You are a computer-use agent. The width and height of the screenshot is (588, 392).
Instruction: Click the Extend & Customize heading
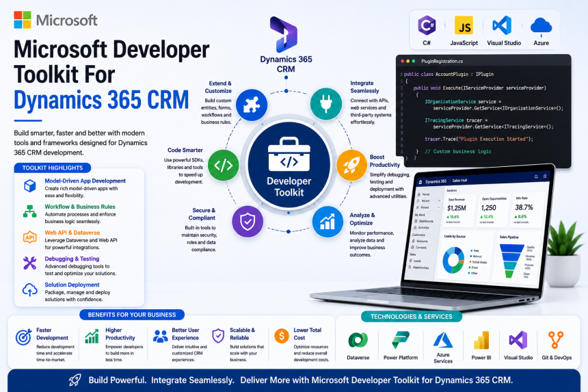218,87
